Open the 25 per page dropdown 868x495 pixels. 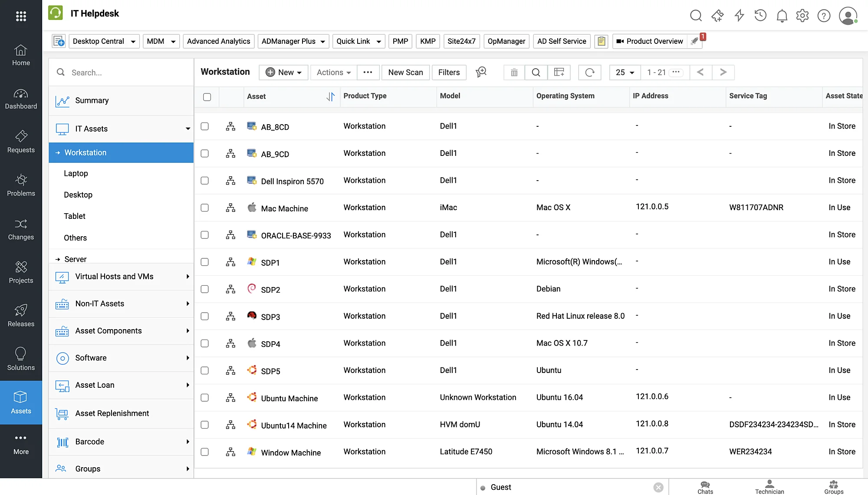pos(625,73)
